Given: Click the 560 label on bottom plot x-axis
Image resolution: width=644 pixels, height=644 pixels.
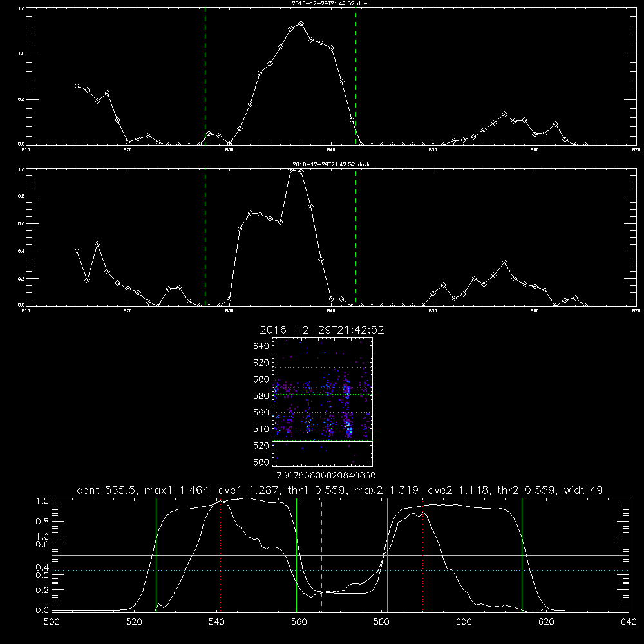Looking at the screenshot, I should pos(299,622).
